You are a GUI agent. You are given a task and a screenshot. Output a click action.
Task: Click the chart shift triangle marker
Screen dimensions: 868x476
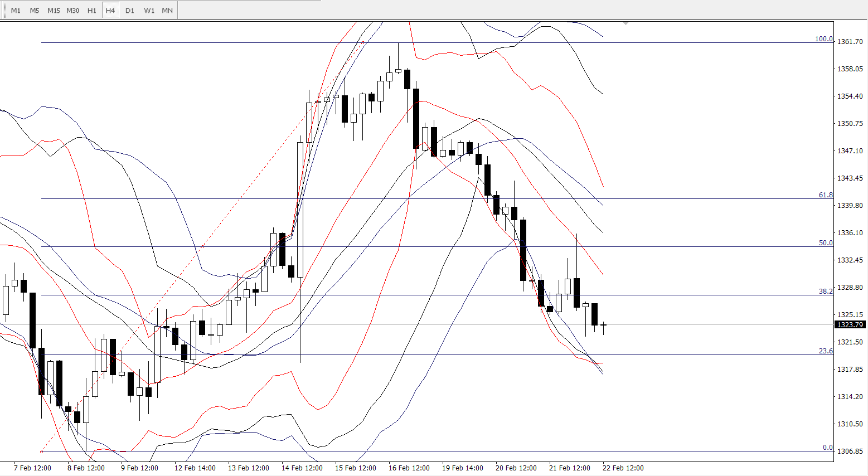tap(626, 23)
